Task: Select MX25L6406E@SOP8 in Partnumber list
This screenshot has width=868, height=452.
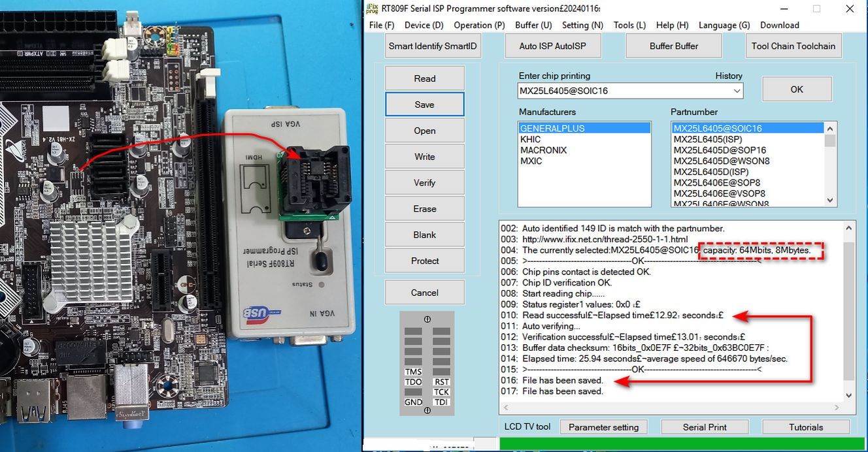Action: 748,183
